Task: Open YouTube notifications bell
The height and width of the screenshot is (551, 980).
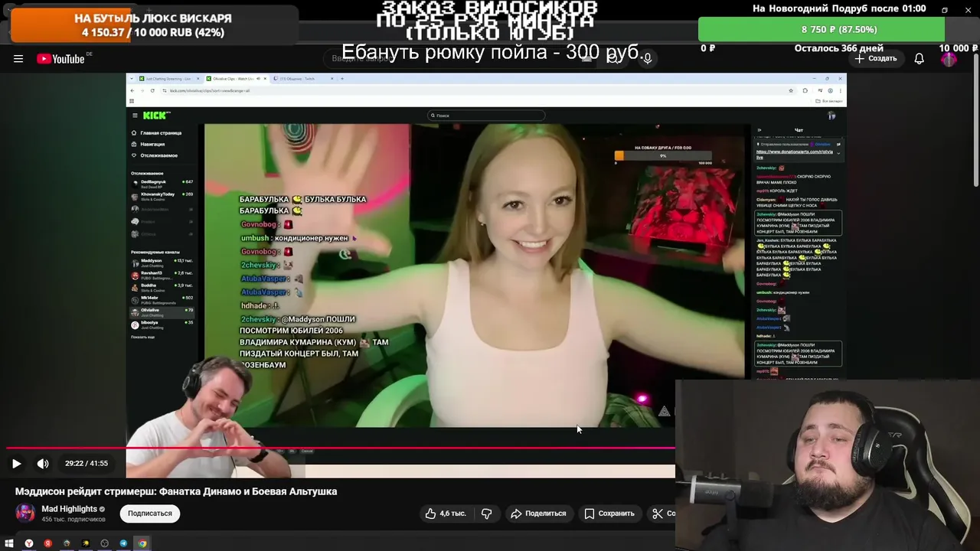Action: (919, 59)
